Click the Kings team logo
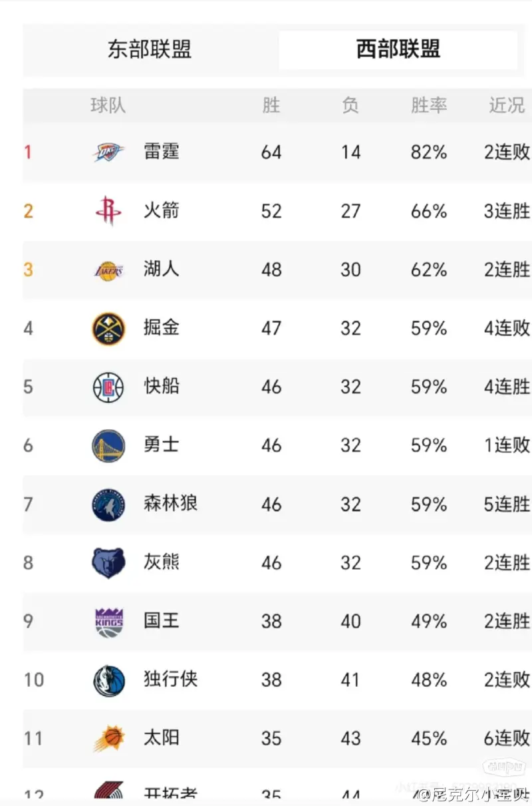532x806 pixels. click(108, 622)
